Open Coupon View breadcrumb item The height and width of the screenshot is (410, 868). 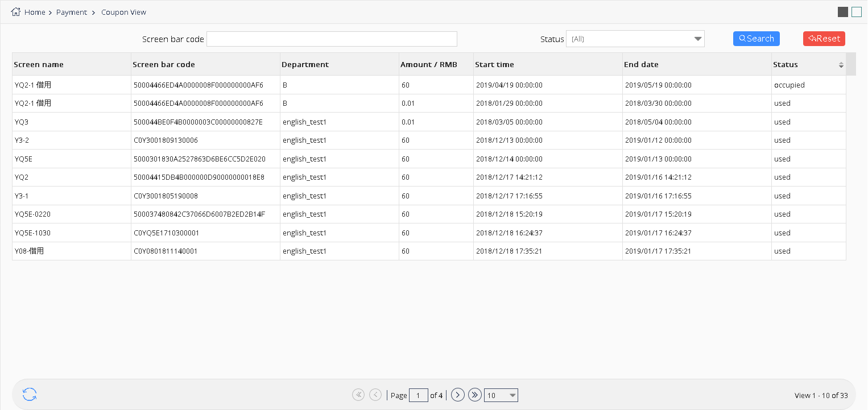[x=123, y=12]
